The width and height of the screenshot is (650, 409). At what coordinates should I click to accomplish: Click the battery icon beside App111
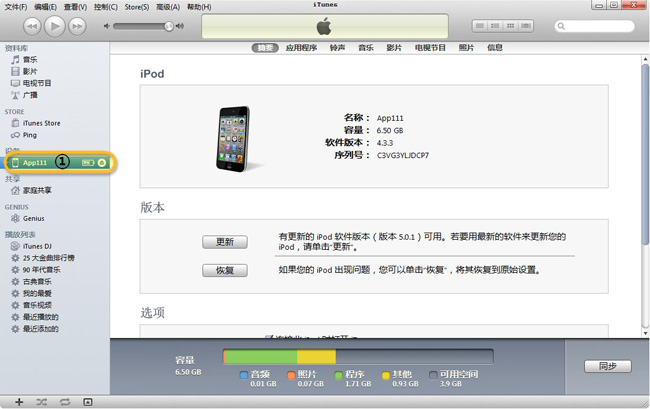[88, 163]
